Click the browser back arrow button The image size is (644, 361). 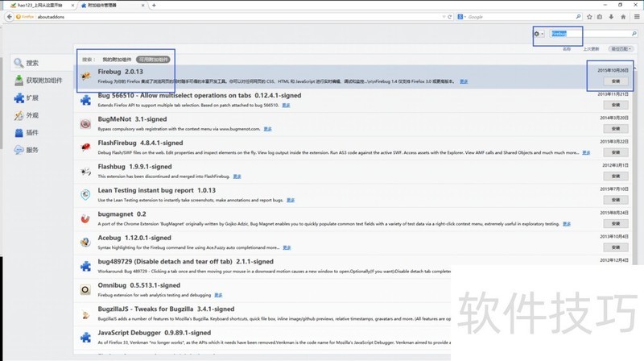pos(10,17)
